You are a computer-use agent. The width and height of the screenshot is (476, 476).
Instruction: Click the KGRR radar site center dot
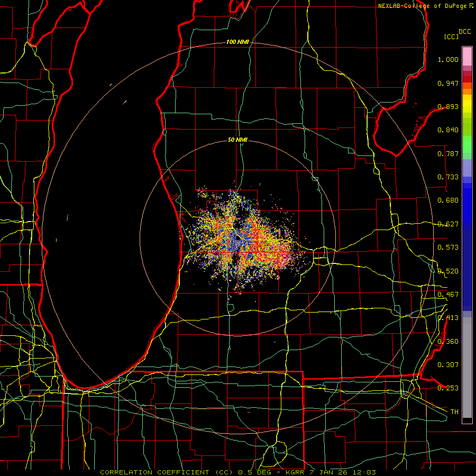pos(237,239)
